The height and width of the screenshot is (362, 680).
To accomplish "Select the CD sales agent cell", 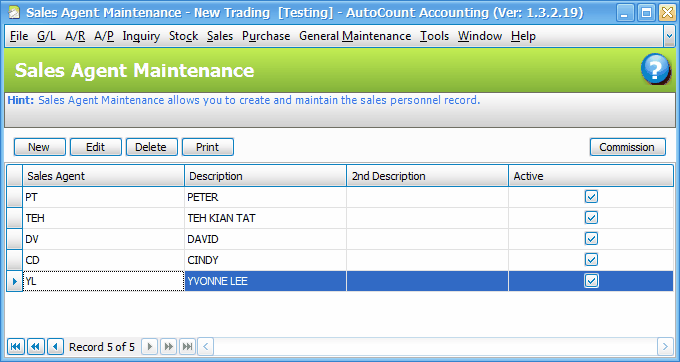I will 103,260.
